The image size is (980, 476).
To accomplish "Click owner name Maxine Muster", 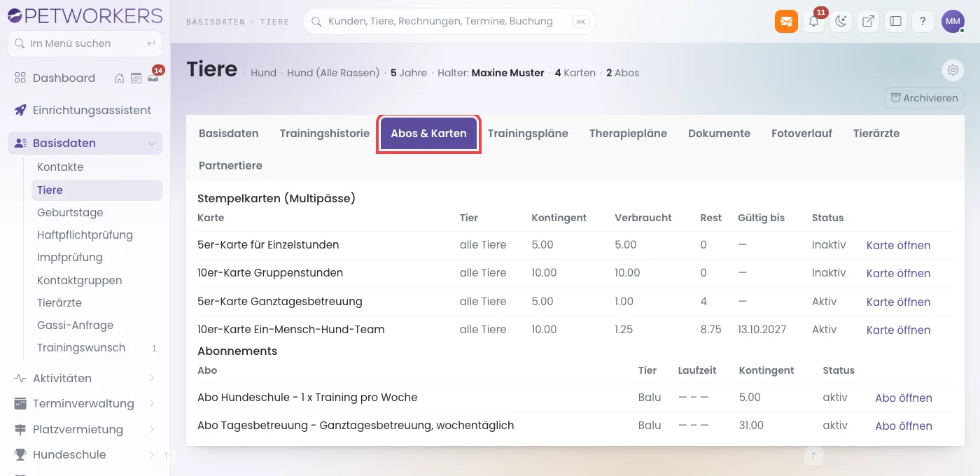I will [x=507, y=73].
